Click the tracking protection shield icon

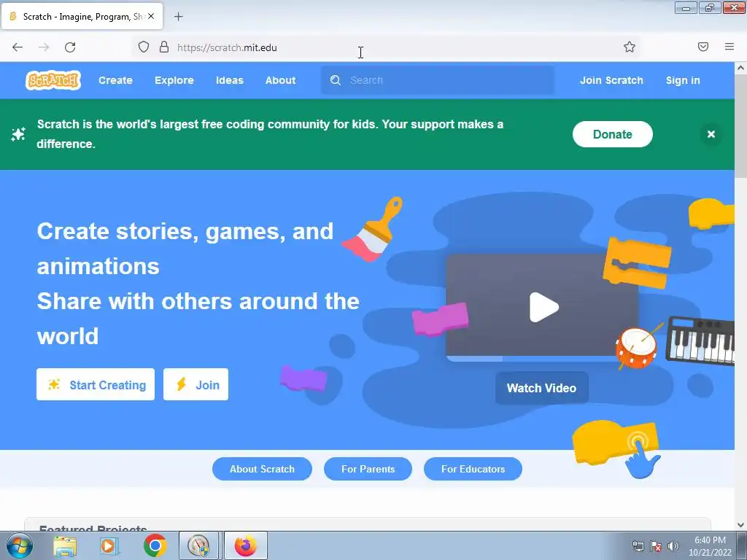[x=144, y=47]
